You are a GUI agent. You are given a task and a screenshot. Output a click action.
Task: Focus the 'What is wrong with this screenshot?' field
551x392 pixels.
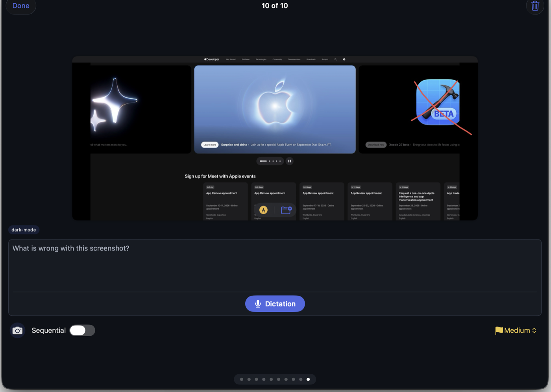pyautogui.click(x=275, y=266)
